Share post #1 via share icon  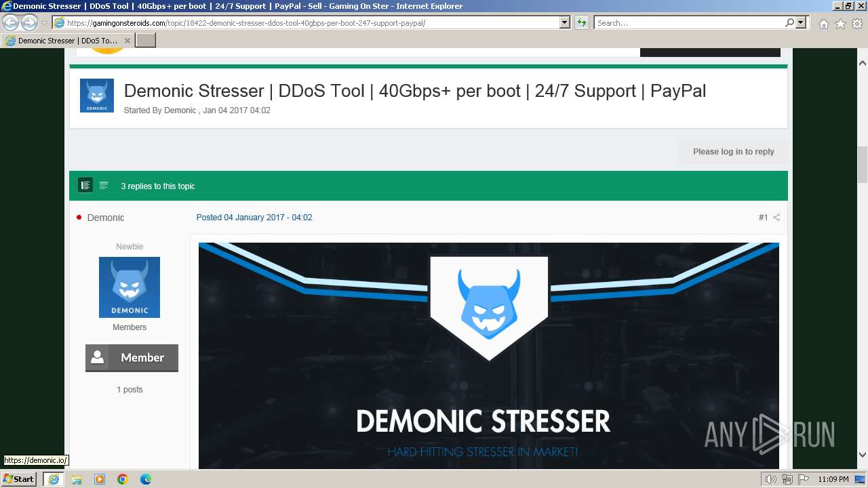(x=776, y=218)
